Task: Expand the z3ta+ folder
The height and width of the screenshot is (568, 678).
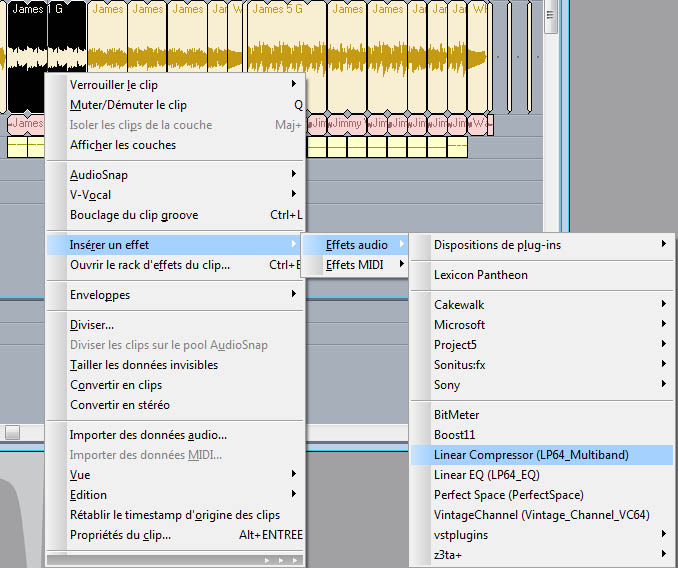Action: pyautogui.click(x=542, y=555)
